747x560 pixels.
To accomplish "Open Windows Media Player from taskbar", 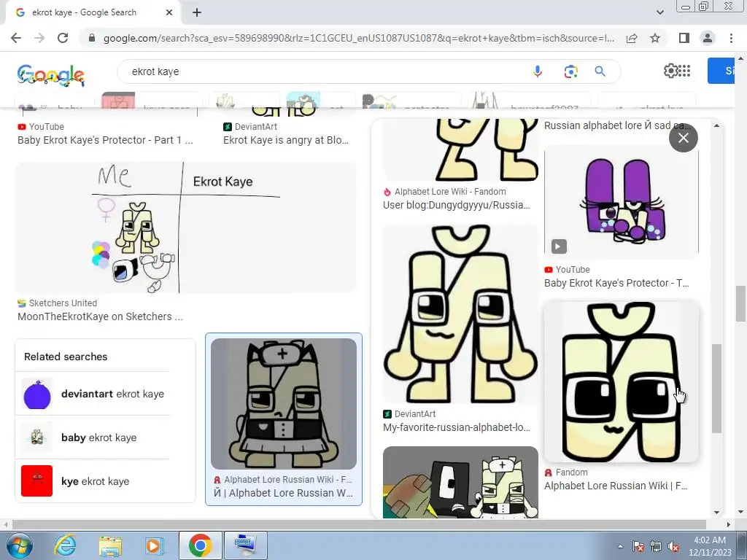I will [154, 545].
